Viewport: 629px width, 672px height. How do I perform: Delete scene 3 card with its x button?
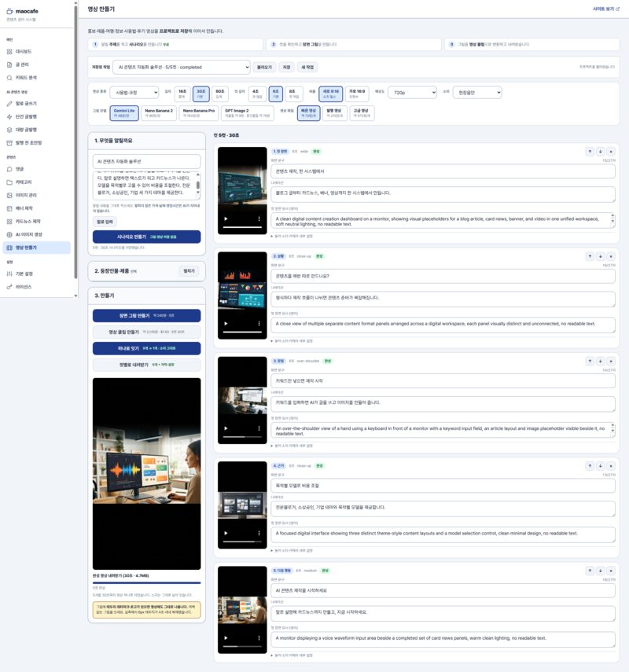coord(611,361)
